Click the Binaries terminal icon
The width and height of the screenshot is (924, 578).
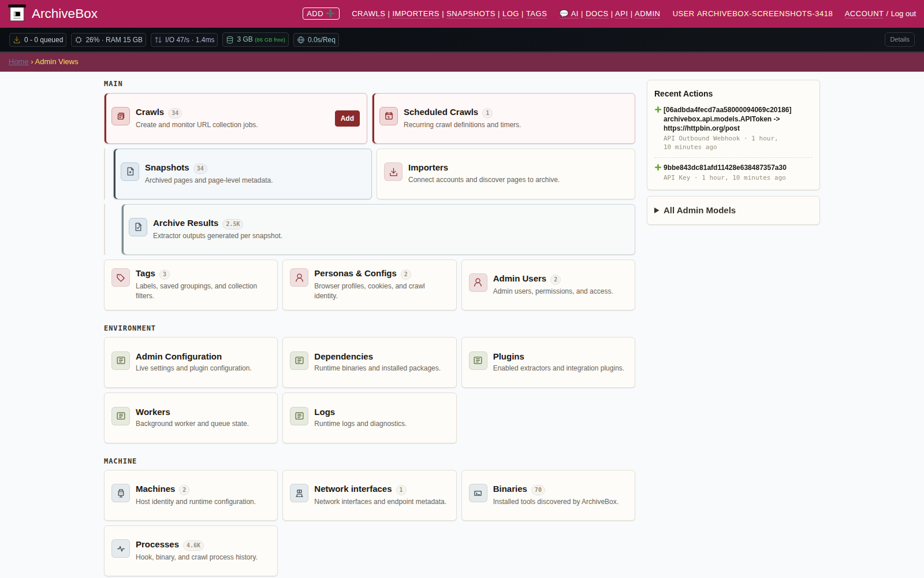pos(478,493)
